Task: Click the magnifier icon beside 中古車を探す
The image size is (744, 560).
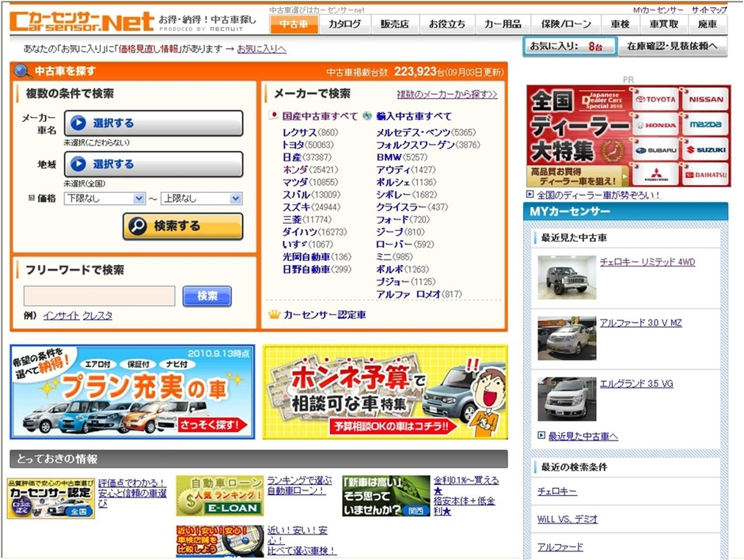Action: (x=22, y=71)
